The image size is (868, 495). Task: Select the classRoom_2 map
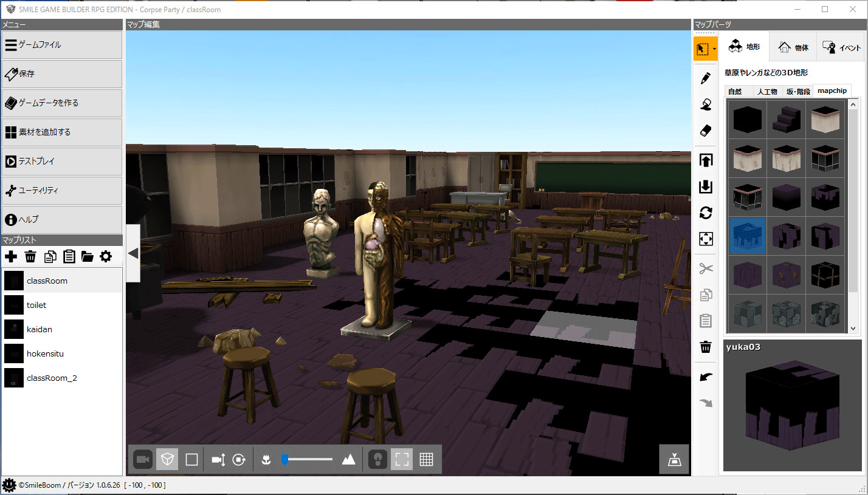(62, 378)
